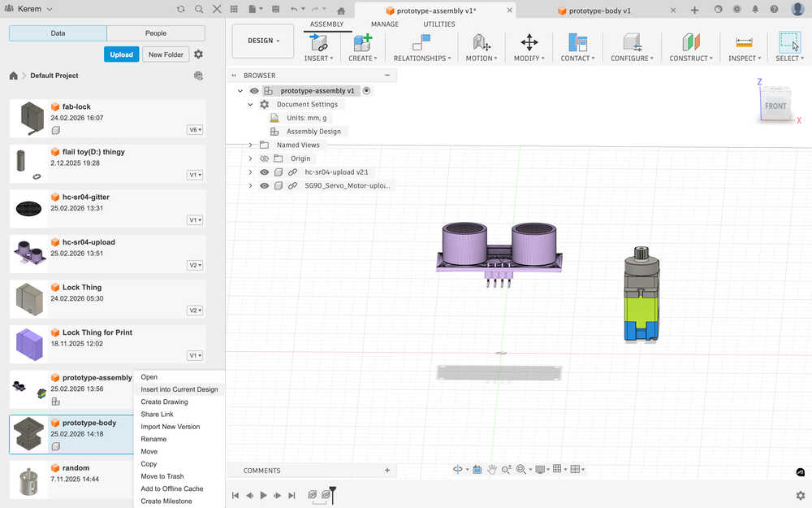The height and width of the screenshot is (508, 812).
Task: Click the Construct plane icon
Action: (x=691, y=42)
